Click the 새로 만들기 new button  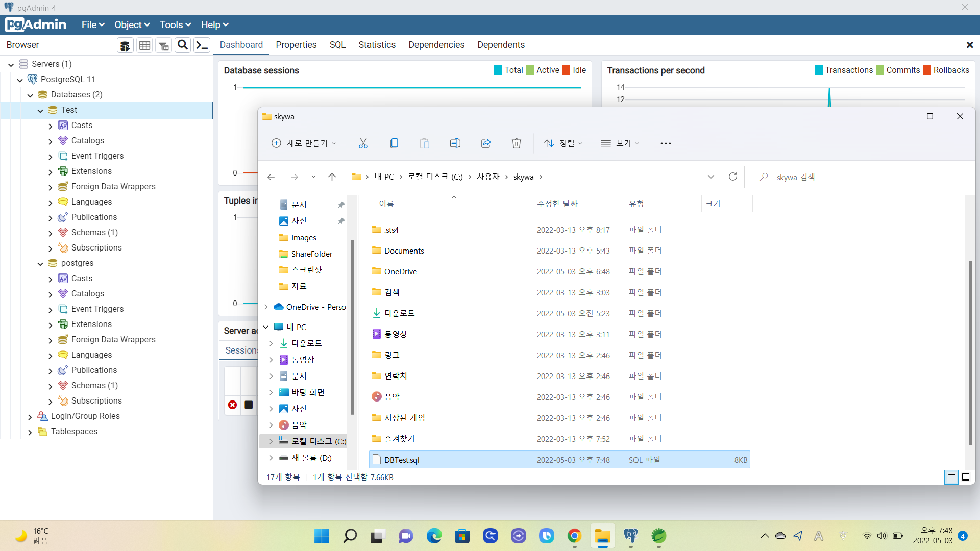point(304,143)
